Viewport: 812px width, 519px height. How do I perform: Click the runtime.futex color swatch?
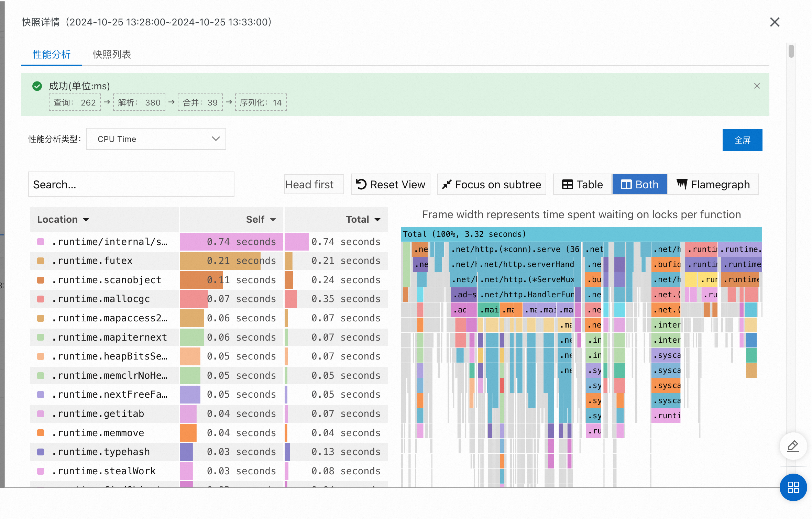coord(41,261)
